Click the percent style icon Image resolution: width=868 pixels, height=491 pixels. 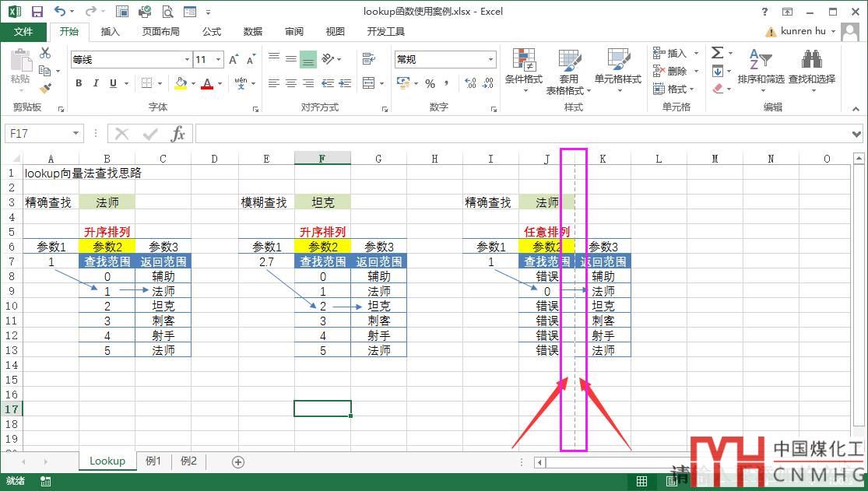point(430,83)
